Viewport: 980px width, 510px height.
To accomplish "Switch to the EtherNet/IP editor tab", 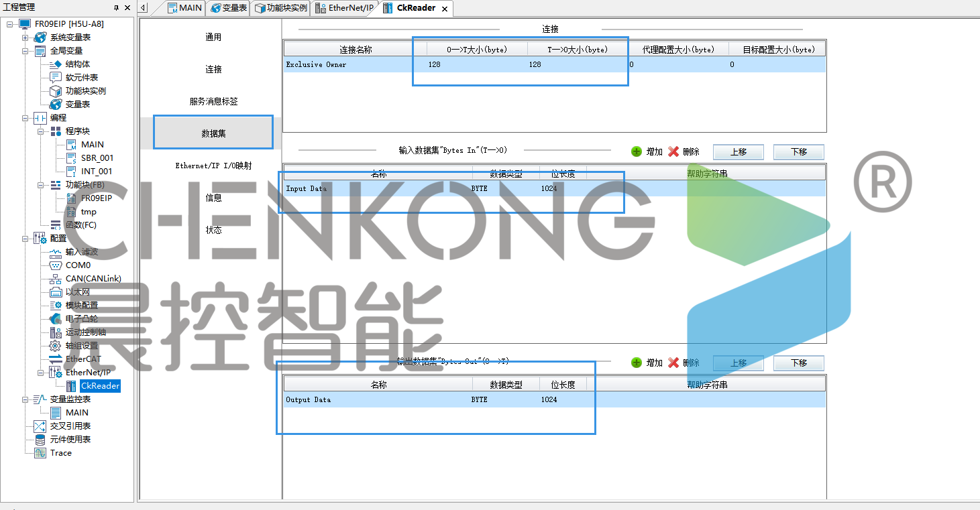I will (343, 8).
